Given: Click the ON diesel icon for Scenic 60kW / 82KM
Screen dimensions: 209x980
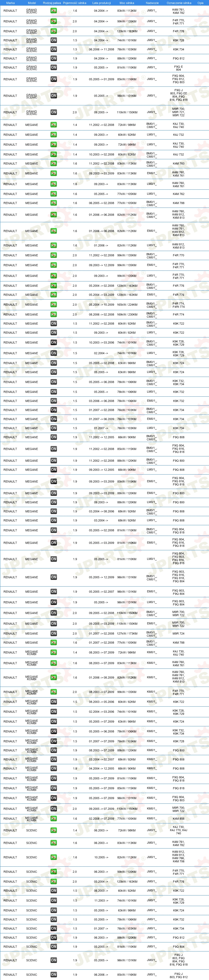Looking at the screenshot, I should coord(54,891).
